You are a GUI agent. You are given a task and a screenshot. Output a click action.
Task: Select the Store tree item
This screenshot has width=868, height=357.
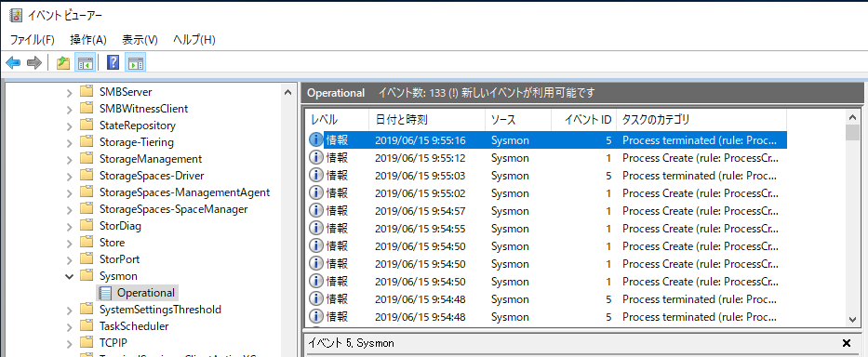point(112,243)
